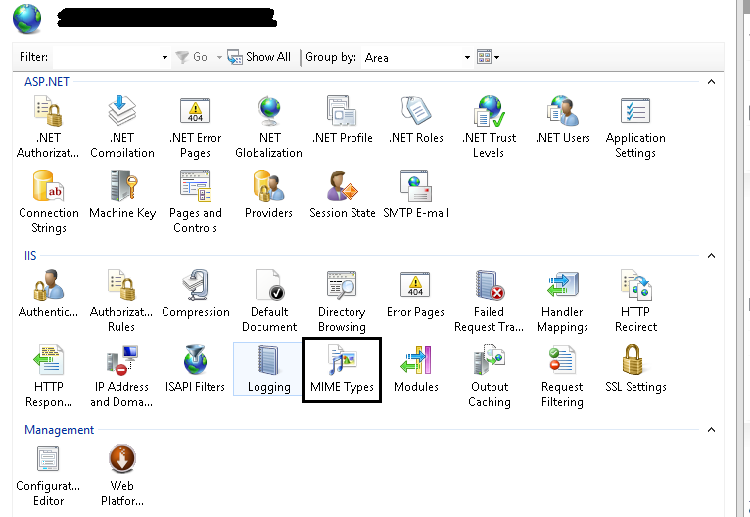Open Connection Strings feature

[48, 202]
